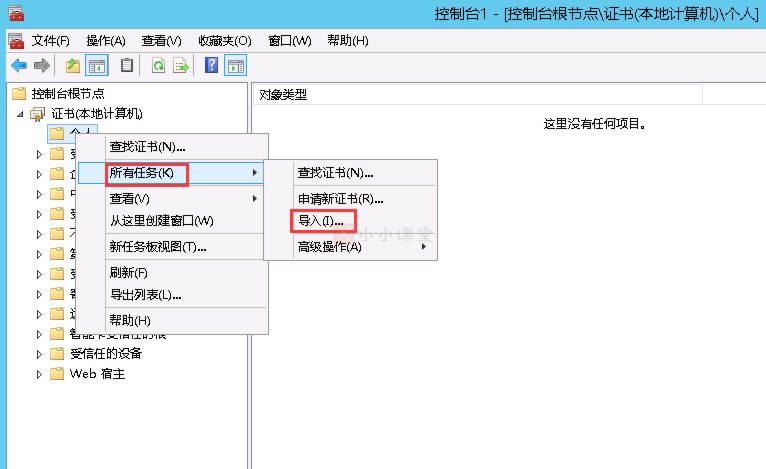Click the 这里没有任何项目。 text

tap(595, 124)
